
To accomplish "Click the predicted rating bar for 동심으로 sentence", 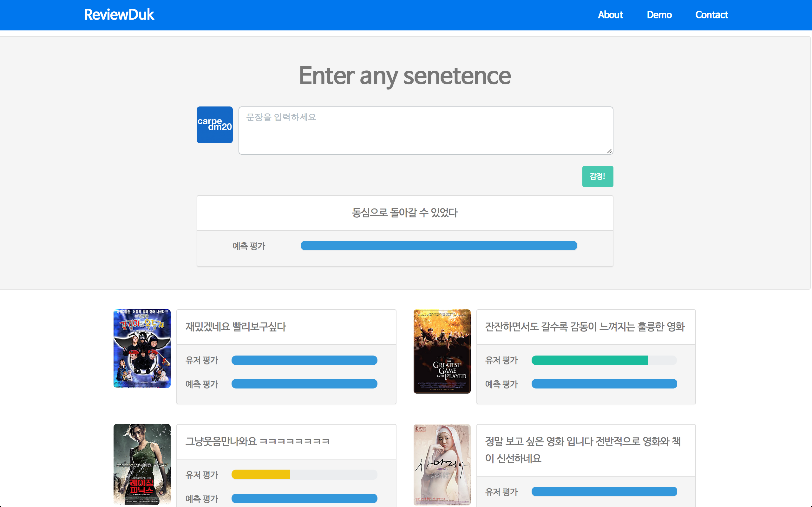I will click(439, 246).
